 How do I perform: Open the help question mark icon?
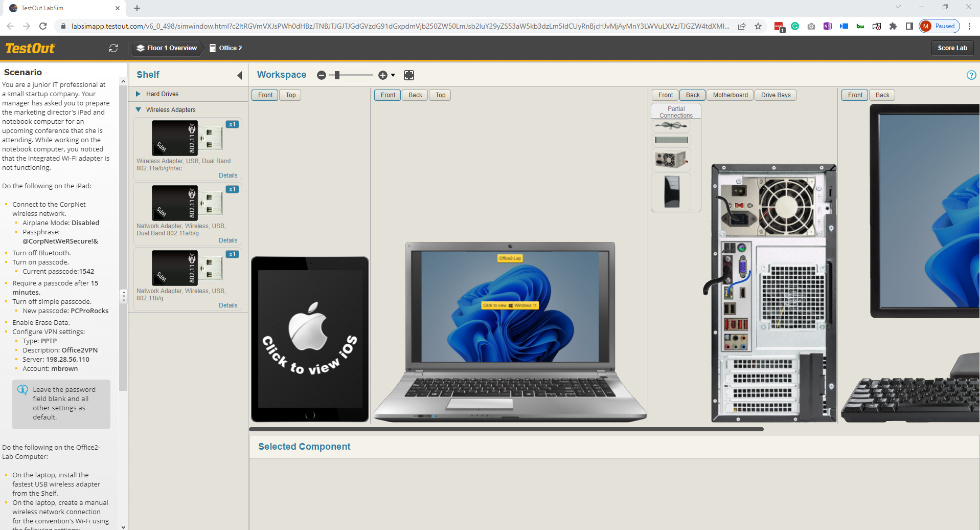(x=971, y=75)
